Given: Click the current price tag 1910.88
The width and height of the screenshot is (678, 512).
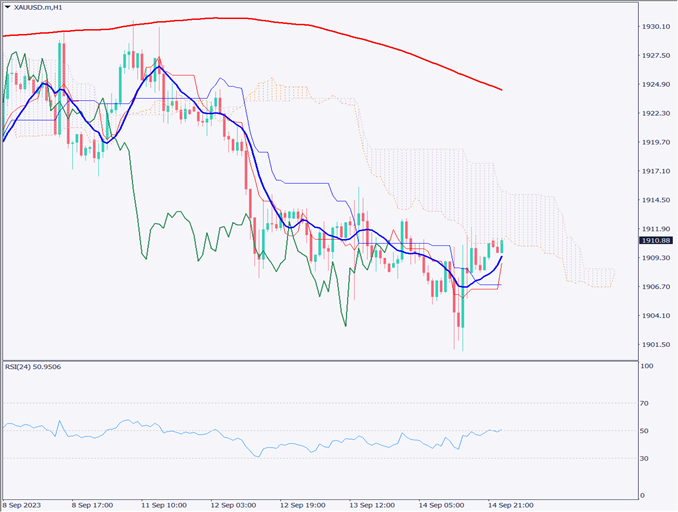Looking at the screenshot, I should [654, 241].
